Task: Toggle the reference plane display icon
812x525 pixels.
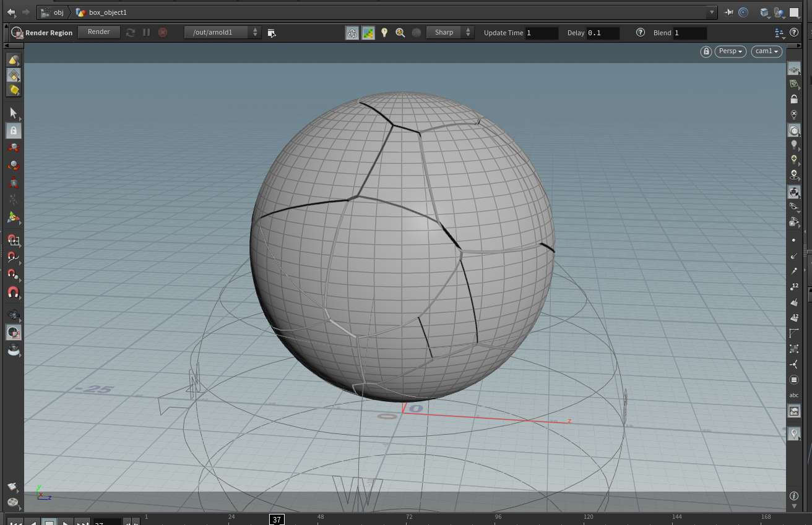Action: click(x=794, y=69)
